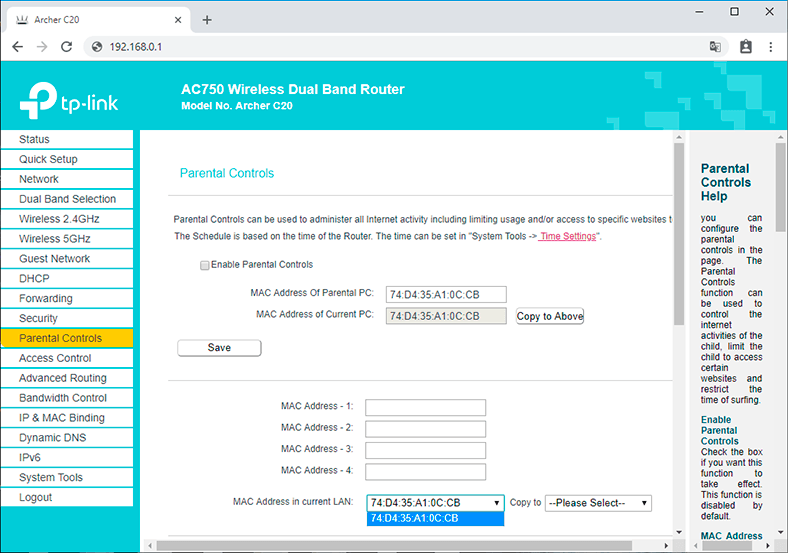Minimize the browser window
This screenshot has width=788, height=553.
699,12
